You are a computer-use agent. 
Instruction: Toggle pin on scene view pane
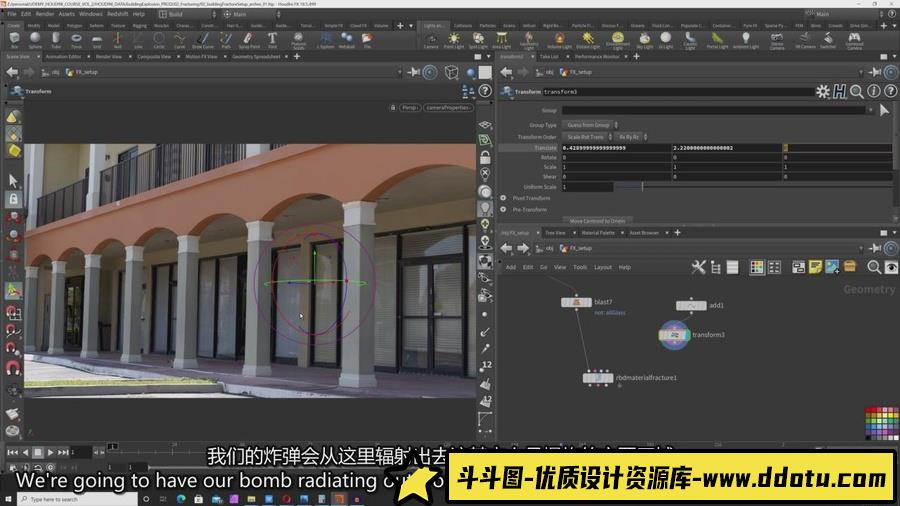(x=413, y=72)
